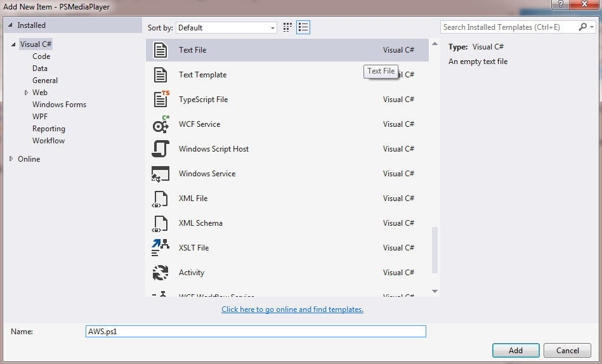Click link to find templates online

coord(292,309)
